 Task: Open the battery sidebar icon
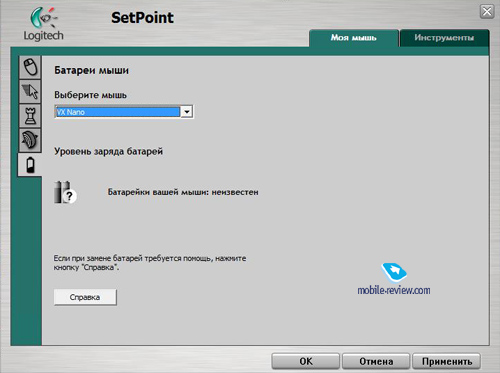(x=30, y=165)
